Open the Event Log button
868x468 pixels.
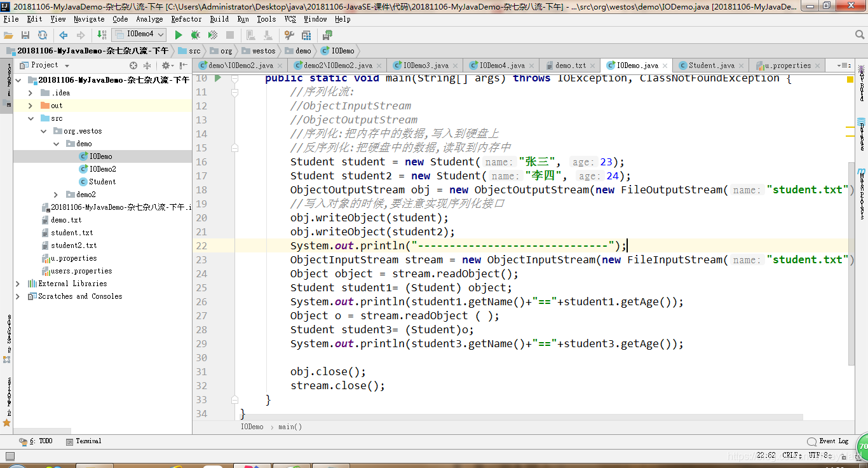[x=828, y=441]
